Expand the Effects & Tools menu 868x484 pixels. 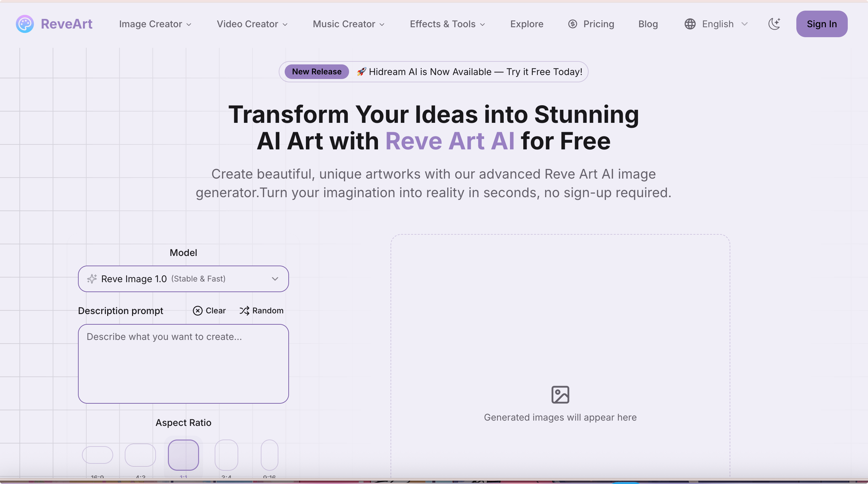click(x=447, y=24)
